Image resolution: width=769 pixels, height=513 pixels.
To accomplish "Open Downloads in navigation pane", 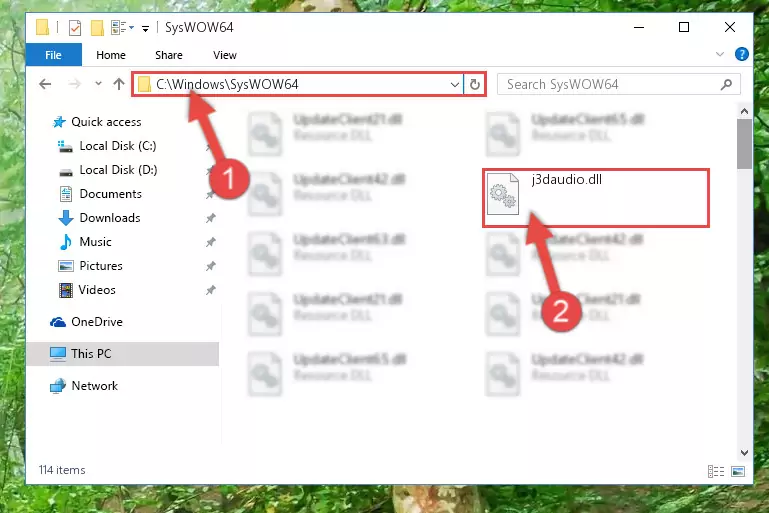I will [x=110, y=218].
